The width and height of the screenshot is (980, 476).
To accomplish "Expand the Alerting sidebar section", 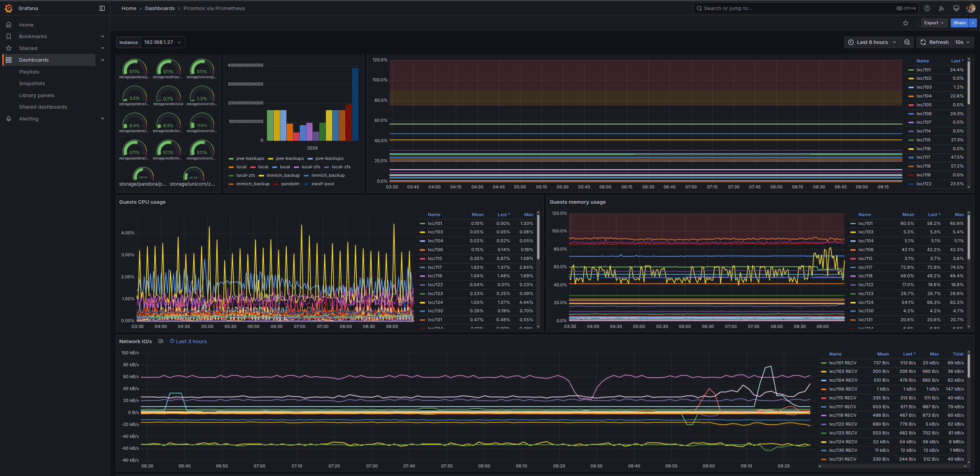I will click(103, 119).
